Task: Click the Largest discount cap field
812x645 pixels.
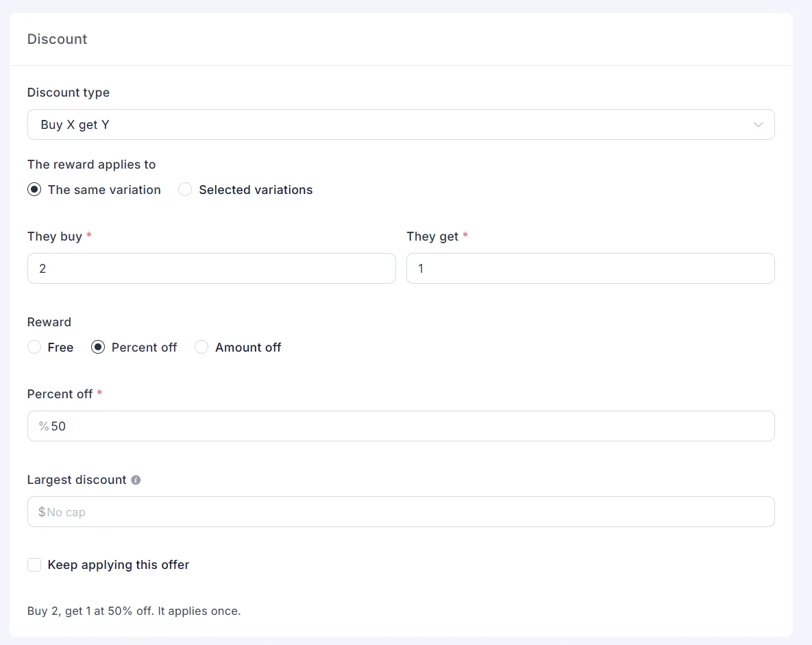Action: pyautogui.click(x=401, y=512)
